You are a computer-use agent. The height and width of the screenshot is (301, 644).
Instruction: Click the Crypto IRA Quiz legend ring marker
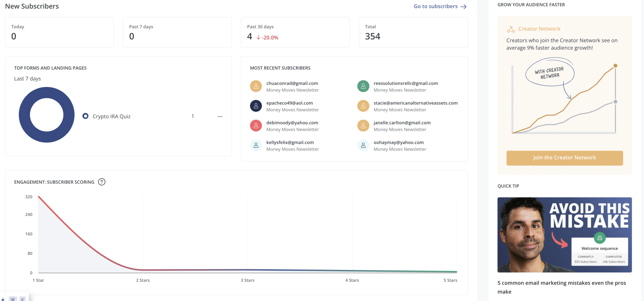pos(85,116)
